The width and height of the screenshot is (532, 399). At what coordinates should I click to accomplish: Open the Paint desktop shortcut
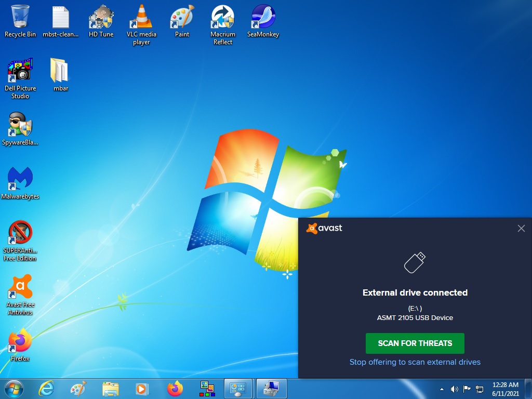182,20
